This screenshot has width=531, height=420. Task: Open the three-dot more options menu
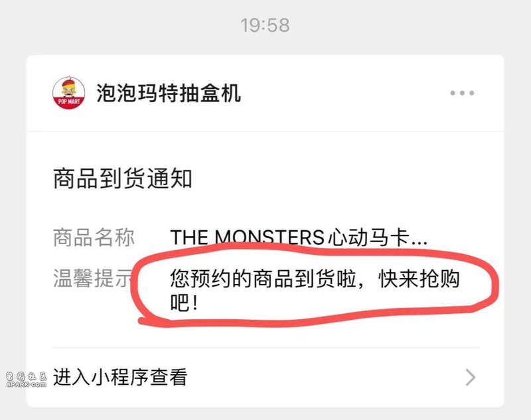[462, 93]
